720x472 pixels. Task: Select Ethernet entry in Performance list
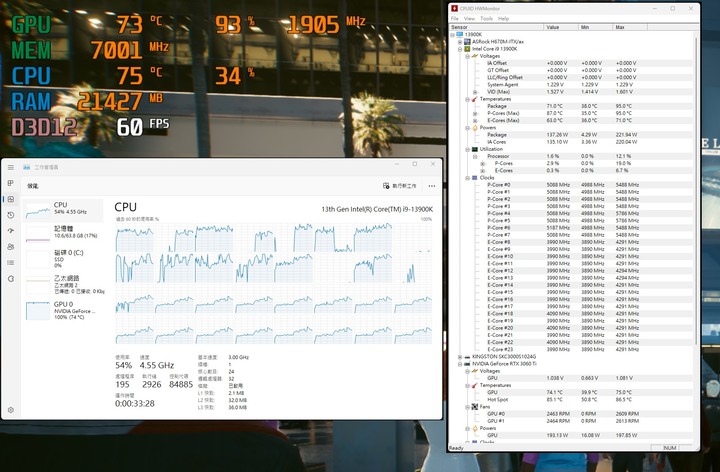pos(63,285)
